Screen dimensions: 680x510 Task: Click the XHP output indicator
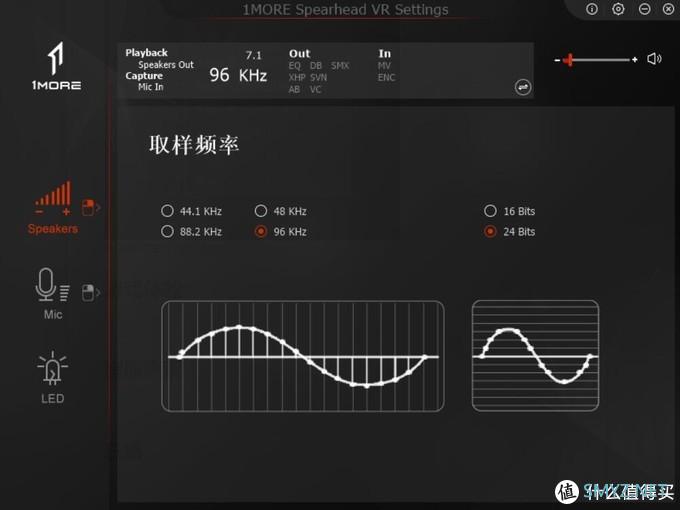point(297,78)
